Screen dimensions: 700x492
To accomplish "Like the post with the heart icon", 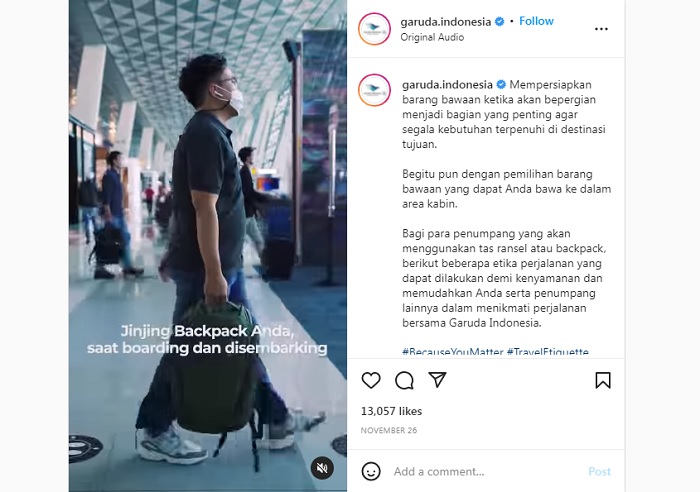I will pos(371,380).
